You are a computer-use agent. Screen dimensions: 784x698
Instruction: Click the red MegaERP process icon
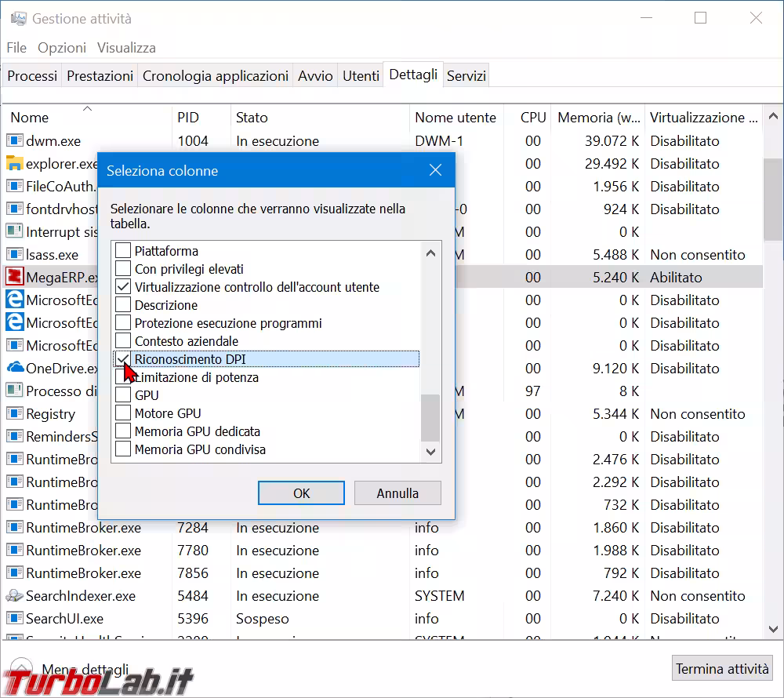click(x=14, y=278)
